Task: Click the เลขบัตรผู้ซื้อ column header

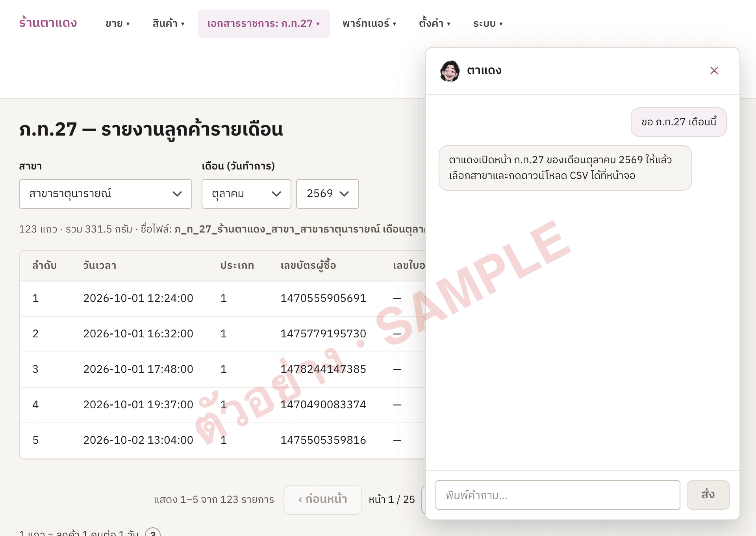Action: pyautogui.click(x=308, y=265)
